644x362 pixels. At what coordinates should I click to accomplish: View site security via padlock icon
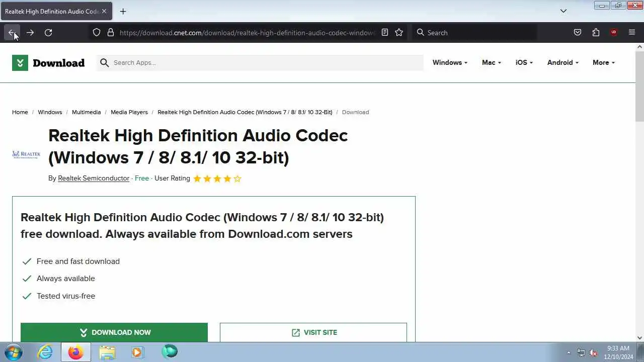pos(111,33)
